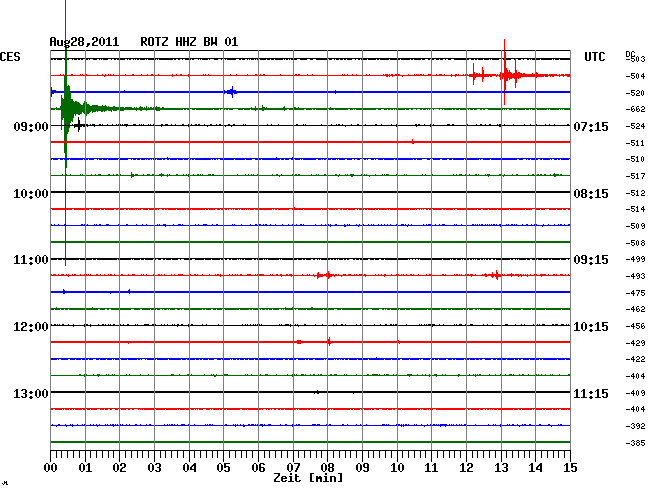650x494 pixels.
Task: Click the DC value -392
Action: tap(635, 426)
